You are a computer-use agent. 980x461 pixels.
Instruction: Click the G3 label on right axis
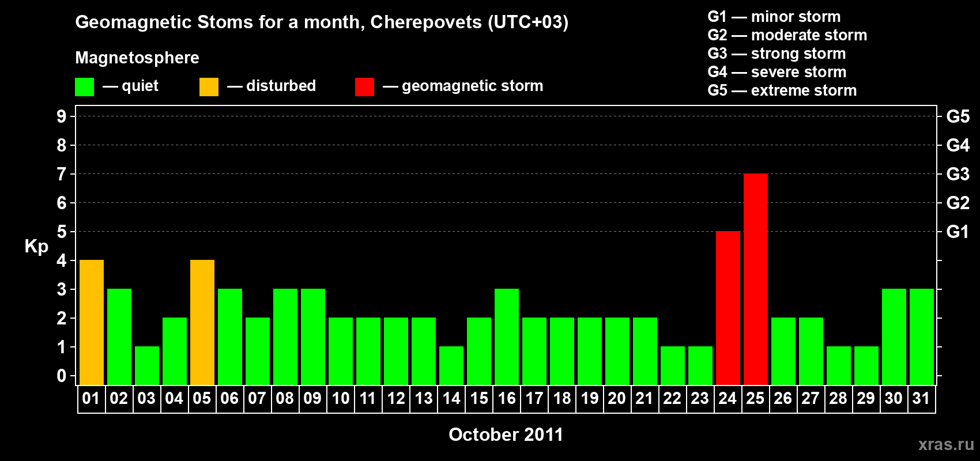[x=958, y=174]
